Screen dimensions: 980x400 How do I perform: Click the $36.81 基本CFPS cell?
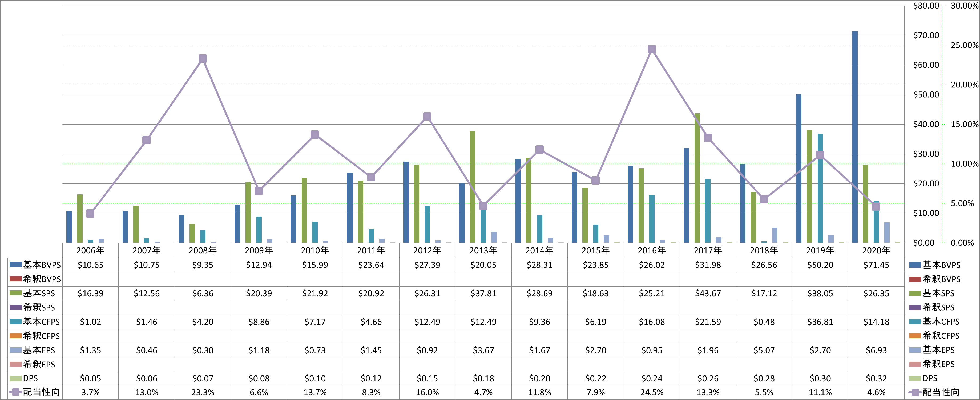[820, 322]
